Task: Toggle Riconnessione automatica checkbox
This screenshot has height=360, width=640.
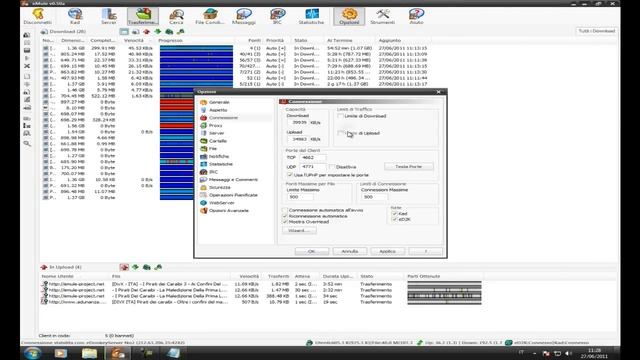Action: 285,216
